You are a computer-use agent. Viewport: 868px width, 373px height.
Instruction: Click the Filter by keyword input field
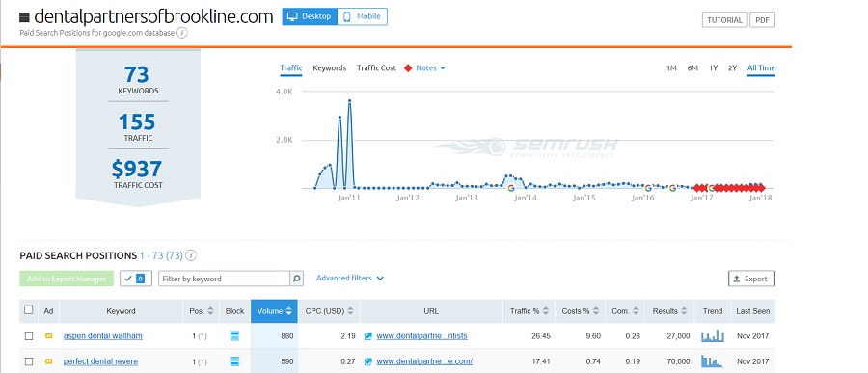[x=224, y=279]
